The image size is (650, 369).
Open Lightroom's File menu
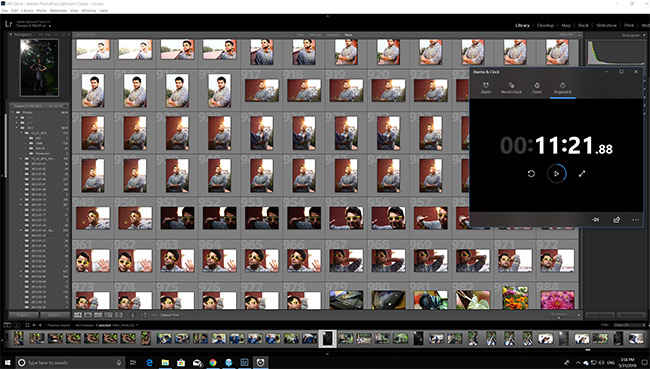pyautogui.click(x=5, y=10)
